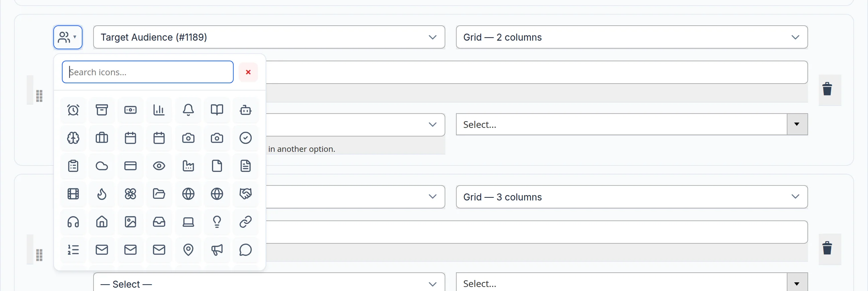Choose the clipboard list icon

73,166
